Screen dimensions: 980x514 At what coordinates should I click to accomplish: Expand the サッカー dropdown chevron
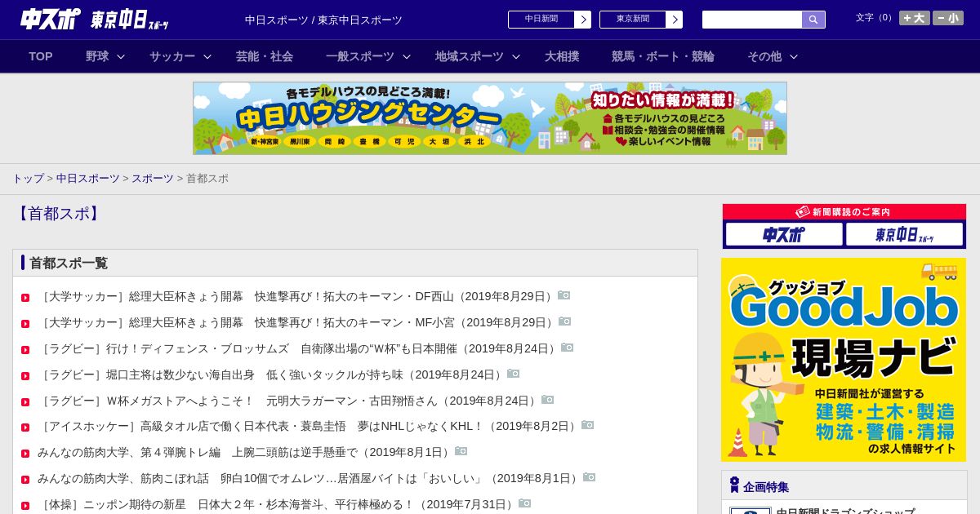(x=207, y=57)
